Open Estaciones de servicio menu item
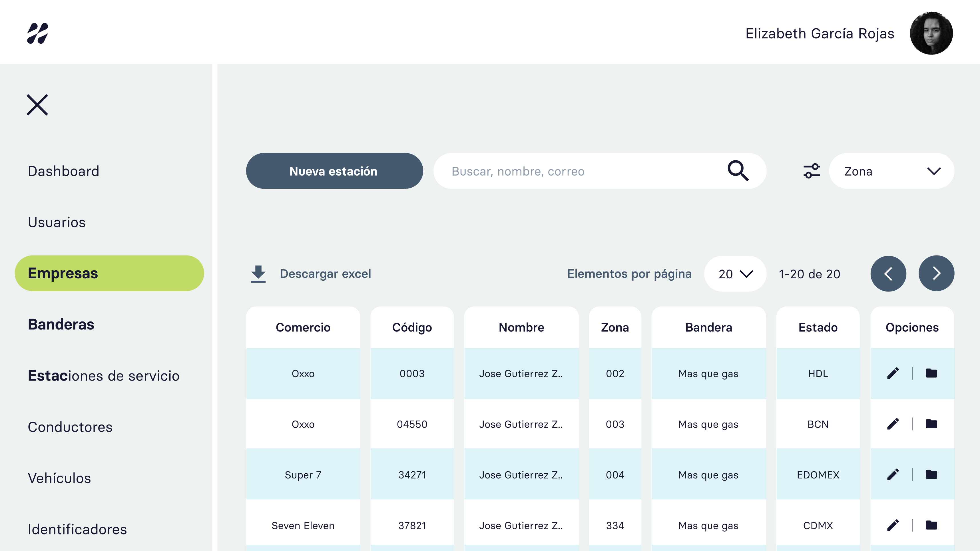This screenshot has width=980, height=551. pos(103,376)
